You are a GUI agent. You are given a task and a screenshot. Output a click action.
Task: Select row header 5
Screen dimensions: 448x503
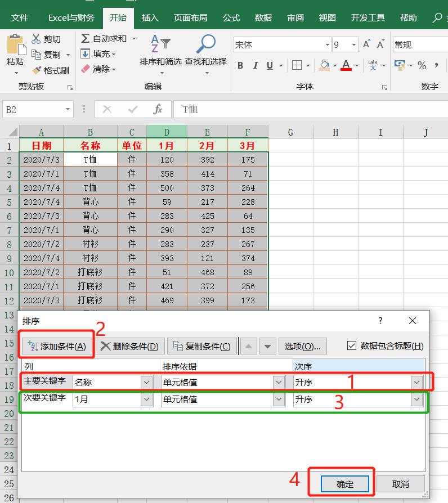[10, 202]
